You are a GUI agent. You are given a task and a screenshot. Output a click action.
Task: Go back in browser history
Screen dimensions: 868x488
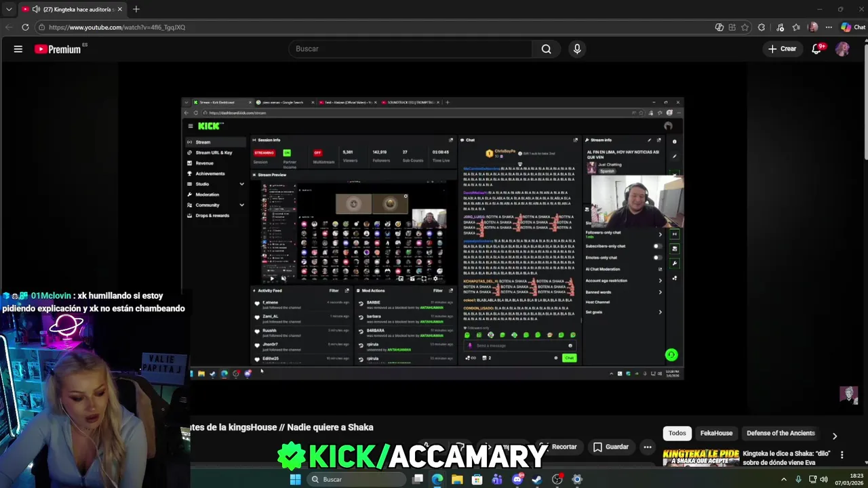click(8, 27)
